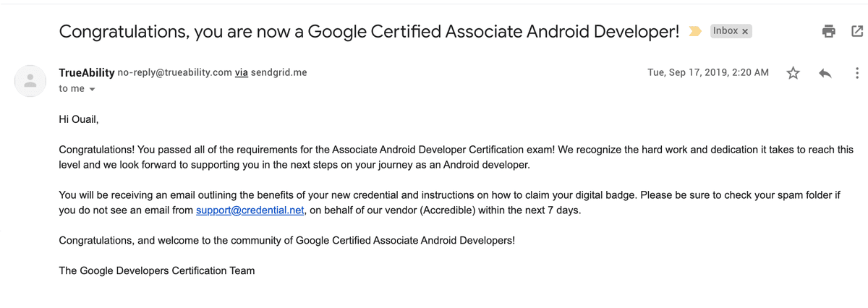Print this email using the printer icon
The image size is (868, 308).
point(829,31)
